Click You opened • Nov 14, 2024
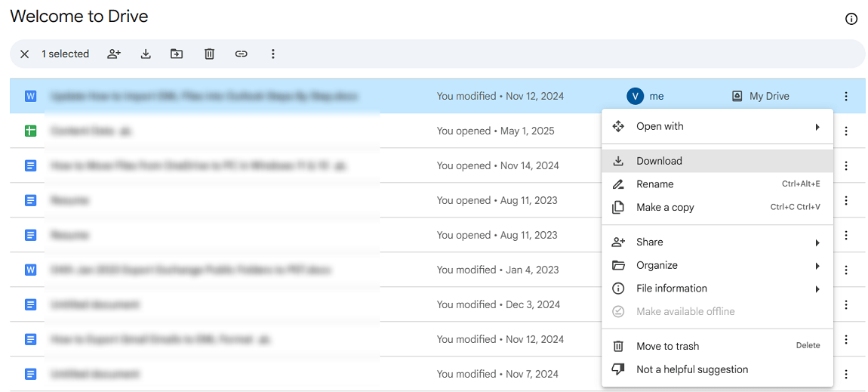 pos(497,165)
